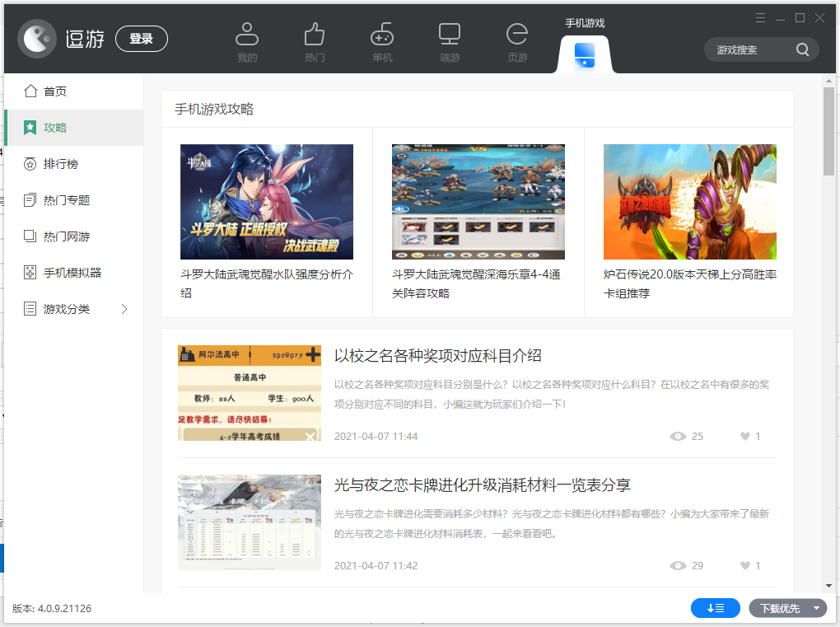Open 斗罗大陆武魂觉醒深海乐章4-4通关阵容攻略 link

click(x=476, y=284)
